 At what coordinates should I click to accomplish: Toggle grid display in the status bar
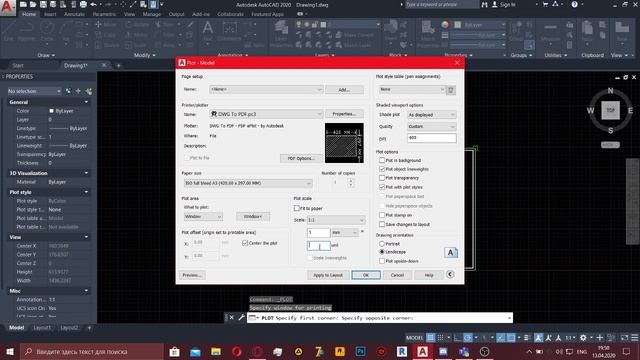[x=431, y=338]
